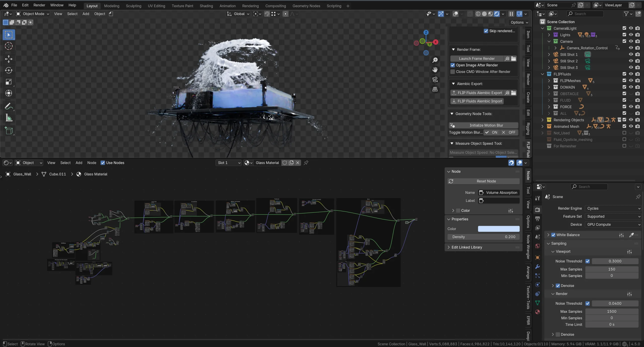Click the Initialize Motion Blur button
The width and height of the screenshot is (644, 347).
pyautogui.click(x=483, y=125)
